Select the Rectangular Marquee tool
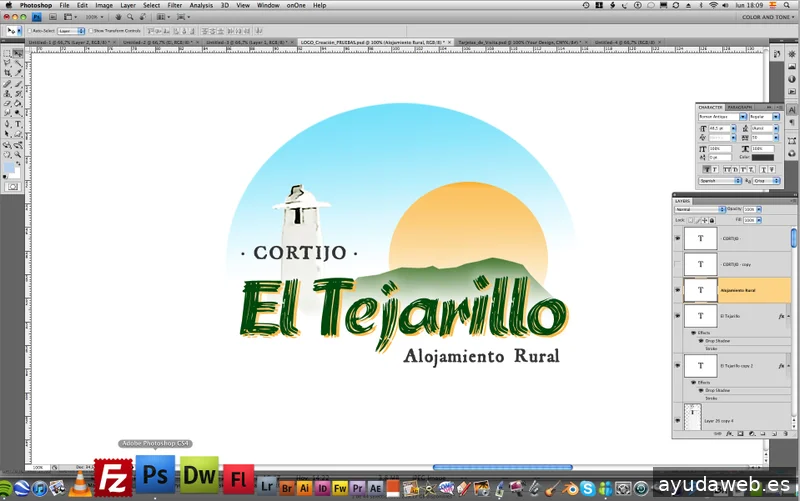800x501 pixels. coord(7,54)
